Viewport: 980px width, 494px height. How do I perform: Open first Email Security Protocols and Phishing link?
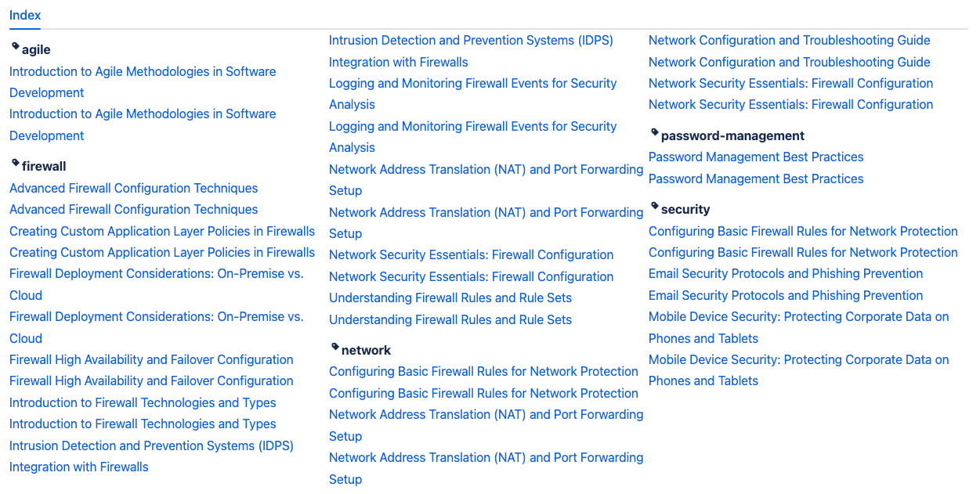(786, 273)
